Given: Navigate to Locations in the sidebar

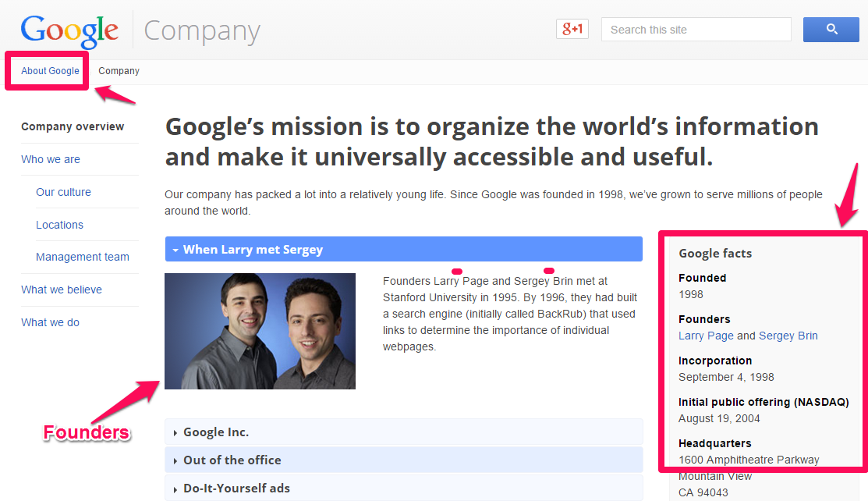Looking at the screenshot, I should tap(59, 225).
